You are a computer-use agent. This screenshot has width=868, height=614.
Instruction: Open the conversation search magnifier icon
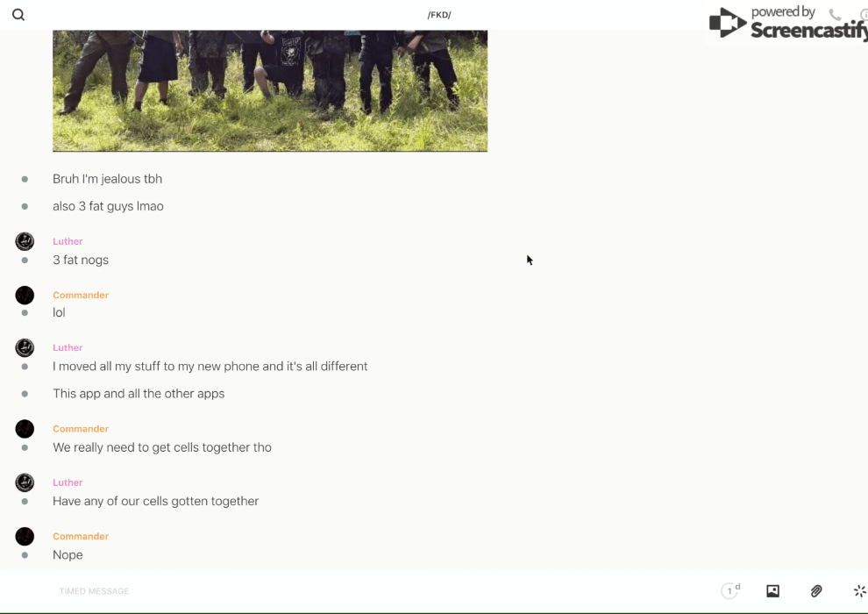coord(18,15)
